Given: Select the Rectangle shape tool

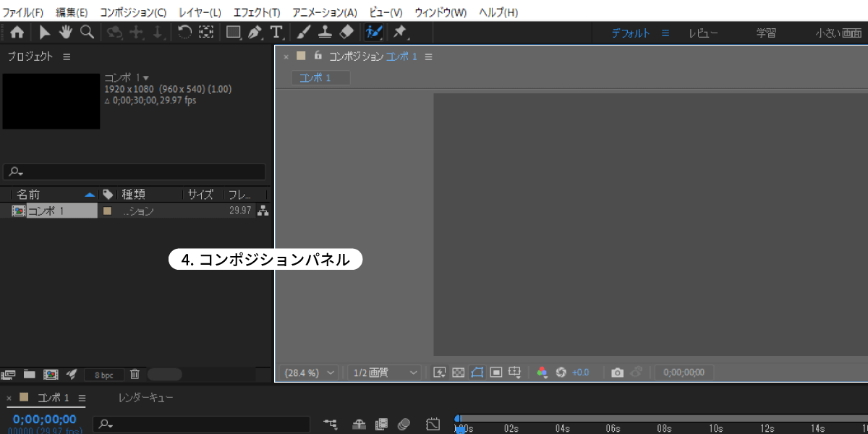Looking at the screenshot, I should 234,33.
